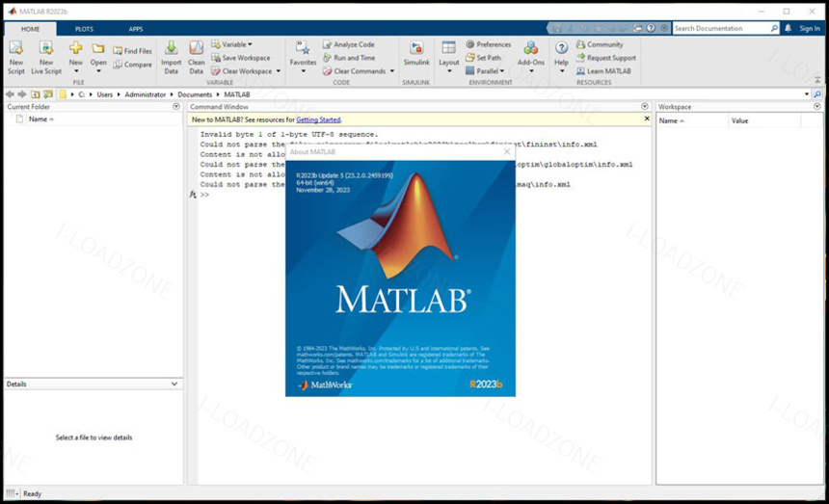Click Help dropdown arrow below Help icon
The width and height of the screenshot is (829, 504).
point(561,71)
